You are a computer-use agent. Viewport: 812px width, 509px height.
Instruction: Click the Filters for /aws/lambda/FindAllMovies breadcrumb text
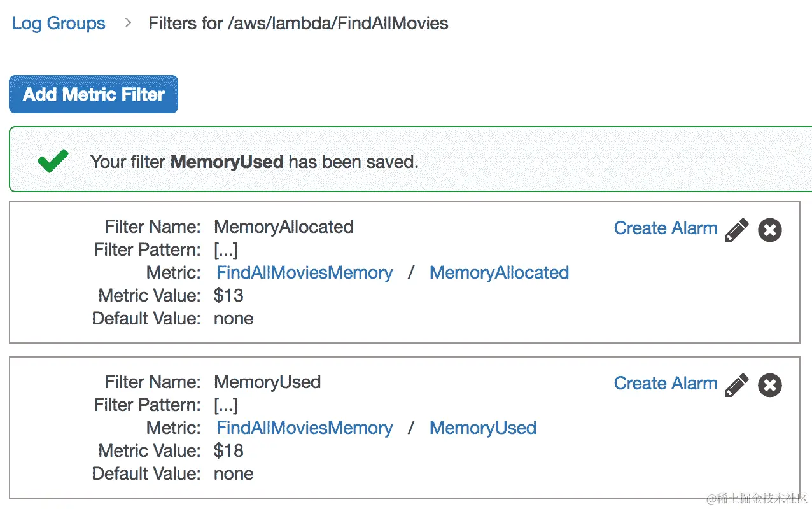coord(298,24)
